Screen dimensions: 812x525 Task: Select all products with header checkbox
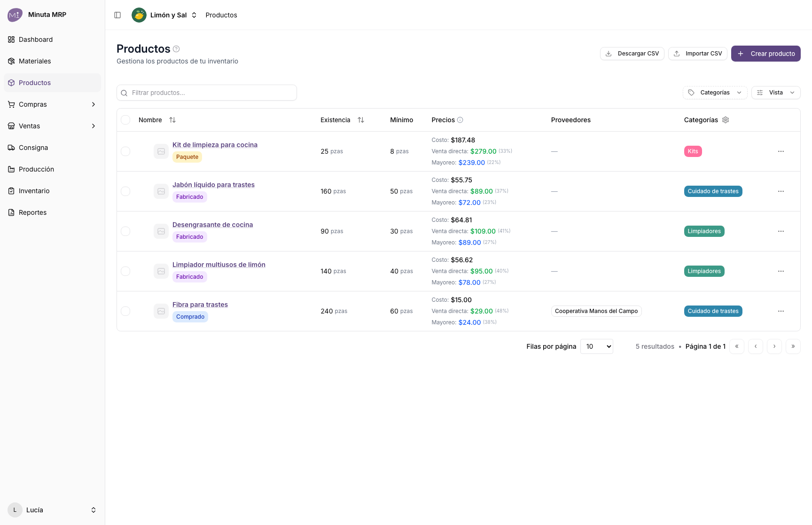tap(125, 120)
